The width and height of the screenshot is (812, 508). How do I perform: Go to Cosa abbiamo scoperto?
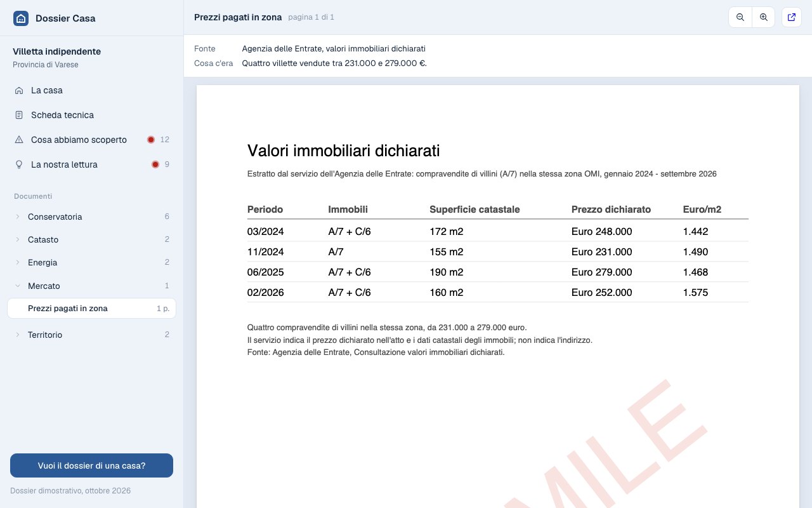(91, 140)
